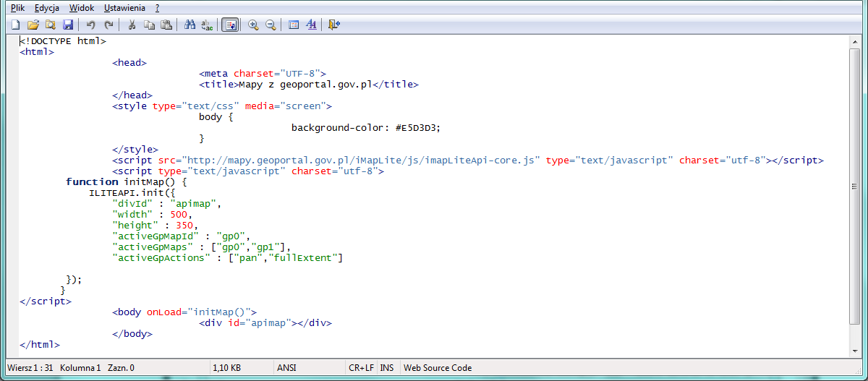Click the '"width" : 500,' line

pos(153,215)
